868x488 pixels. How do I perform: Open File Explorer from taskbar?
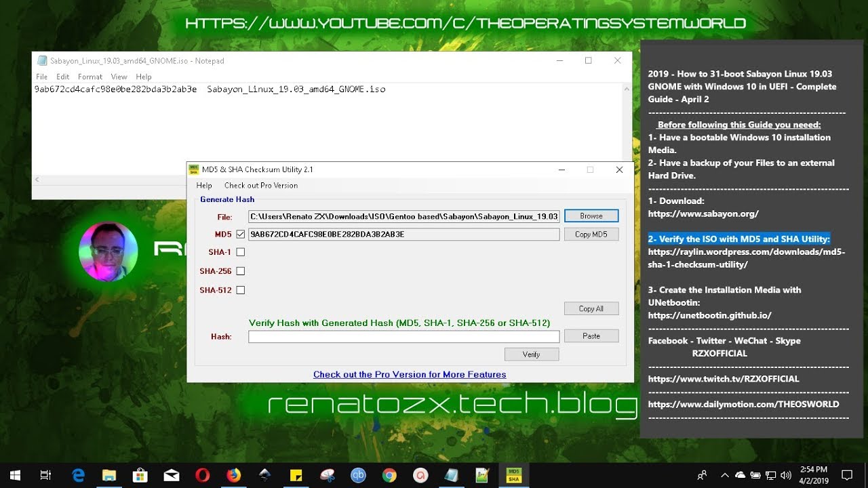(x=109, y=475)
